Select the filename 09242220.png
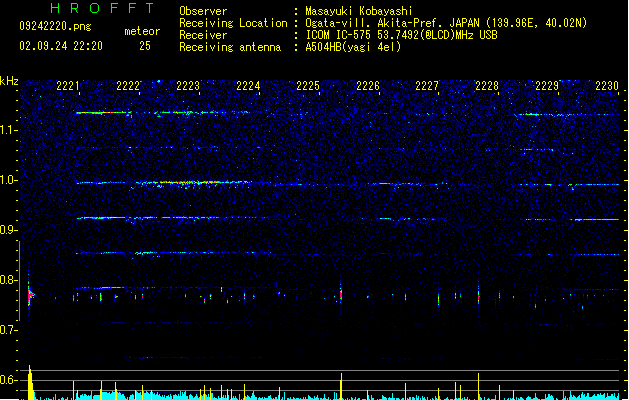The width and height of the screenshot is (629, 400). 55,26
